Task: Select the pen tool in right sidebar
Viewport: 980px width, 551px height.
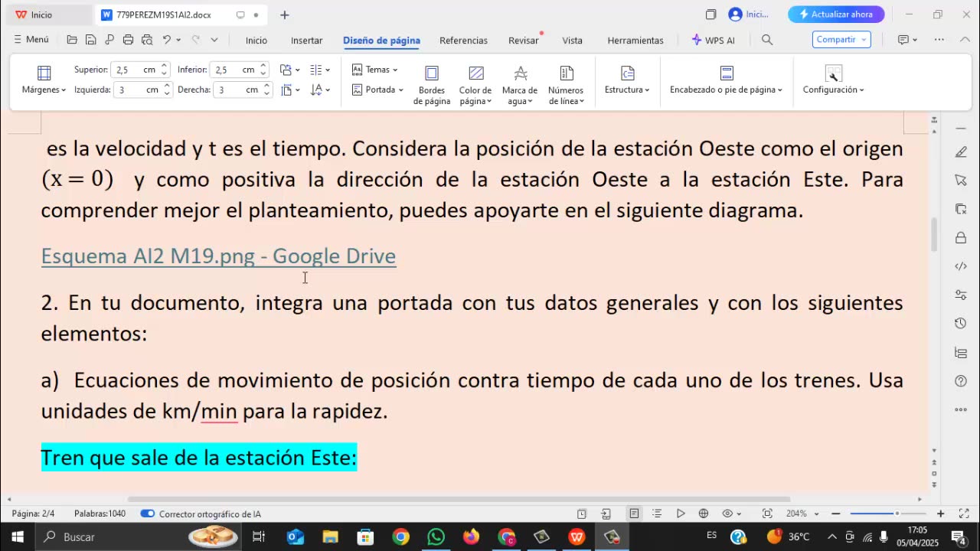Action: click(961, 152)
